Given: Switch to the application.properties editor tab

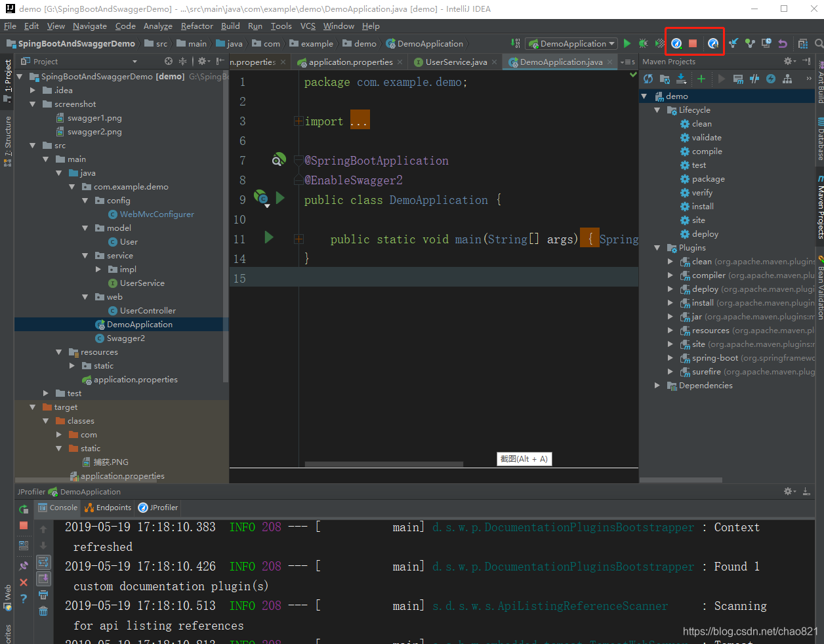Looking at the screenshot, I should pos(351,62).
